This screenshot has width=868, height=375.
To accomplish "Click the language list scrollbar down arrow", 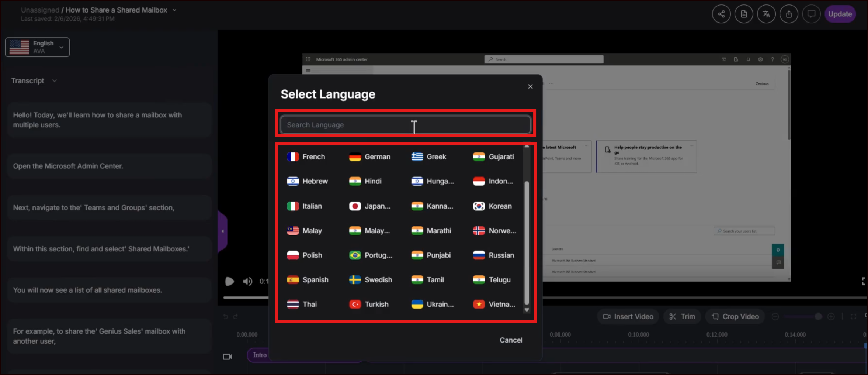I will tap(527, 310).
